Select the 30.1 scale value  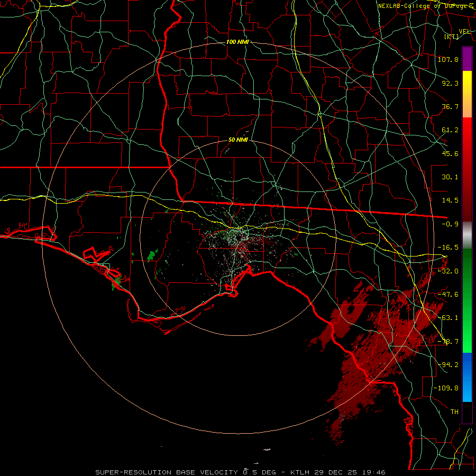[x=450, y=177]
